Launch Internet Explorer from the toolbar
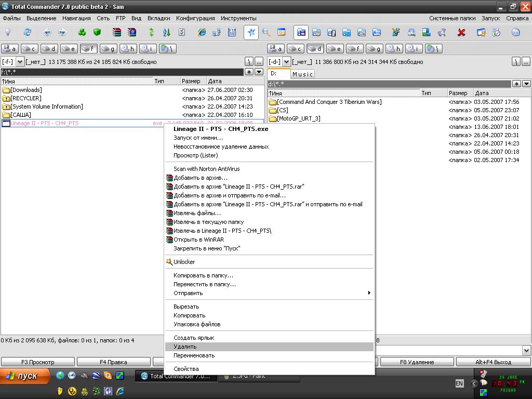 (x=202, y=33)
